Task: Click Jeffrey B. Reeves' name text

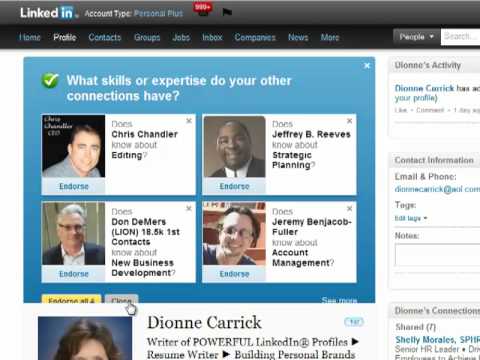Action: (311, 134)
